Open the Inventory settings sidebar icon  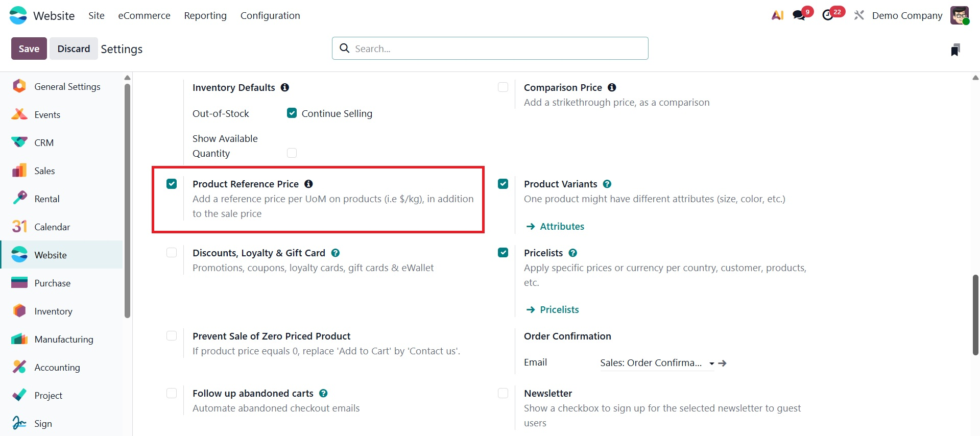pos(19,311)
